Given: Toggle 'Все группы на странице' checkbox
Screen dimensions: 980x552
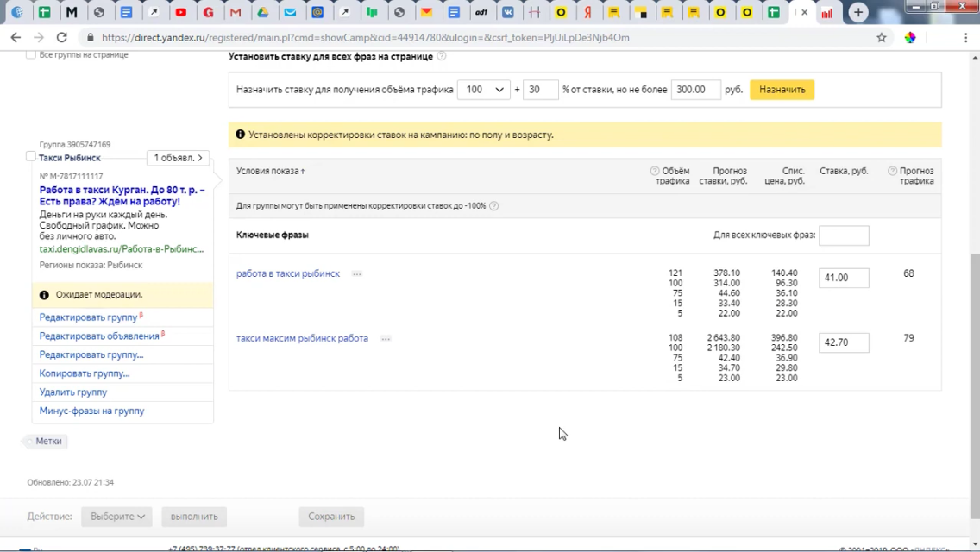Looking at the screenshot, I should (31, 54).
